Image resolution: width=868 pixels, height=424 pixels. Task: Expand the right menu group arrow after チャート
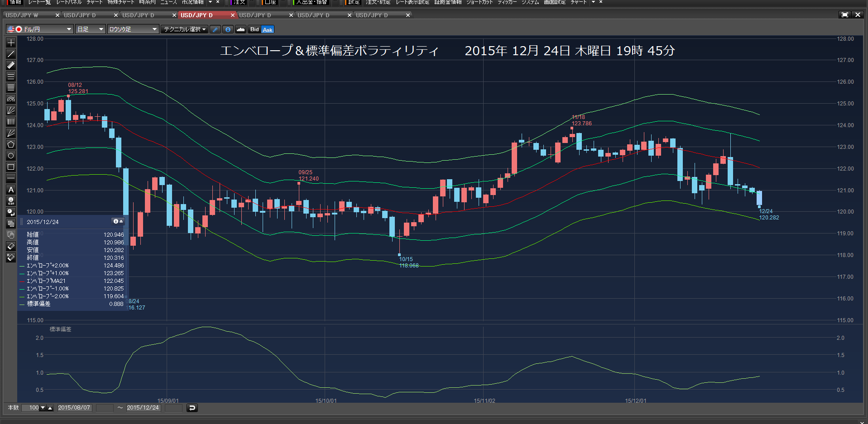point(593,2)
